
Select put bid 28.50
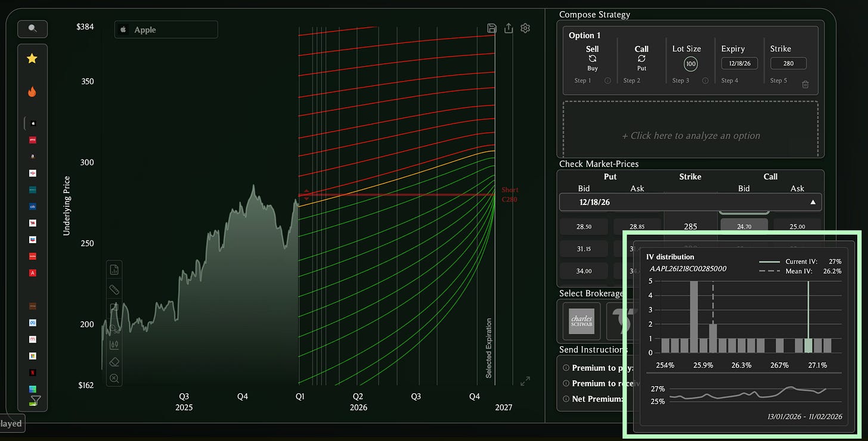coord(584,226)
